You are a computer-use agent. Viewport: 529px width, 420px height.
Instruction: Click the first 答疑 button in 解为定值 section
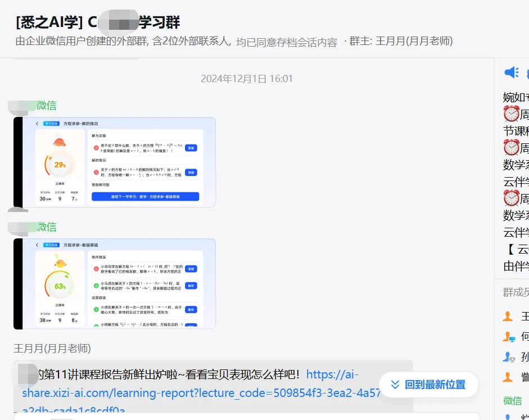[x=192, y=148]
